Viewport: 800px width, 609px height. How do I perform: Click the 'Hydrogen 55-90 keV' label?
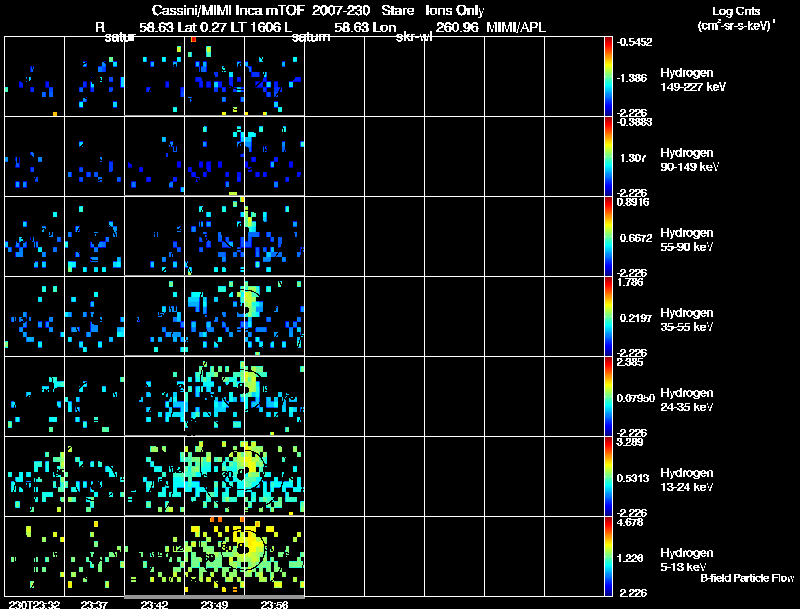point(687,240)
